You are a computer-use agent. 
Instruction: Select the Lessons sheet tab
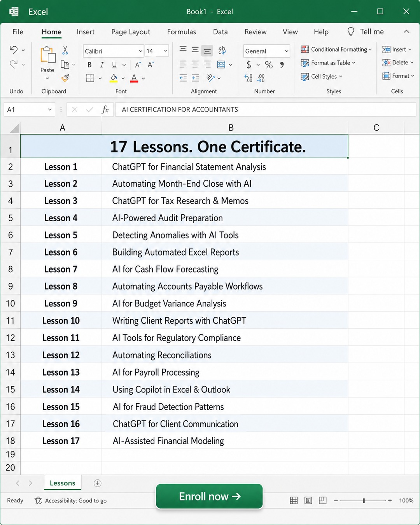(x=63, y=483)
